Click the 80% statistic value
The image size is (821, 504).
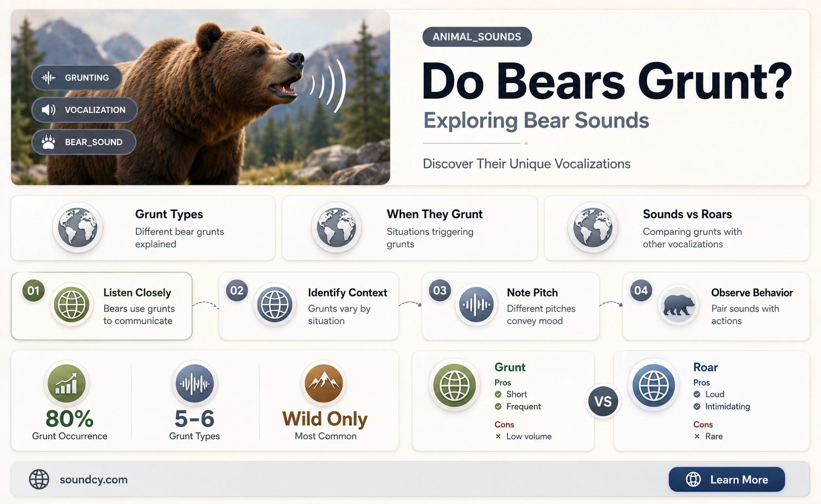click(x=69, y=419)
